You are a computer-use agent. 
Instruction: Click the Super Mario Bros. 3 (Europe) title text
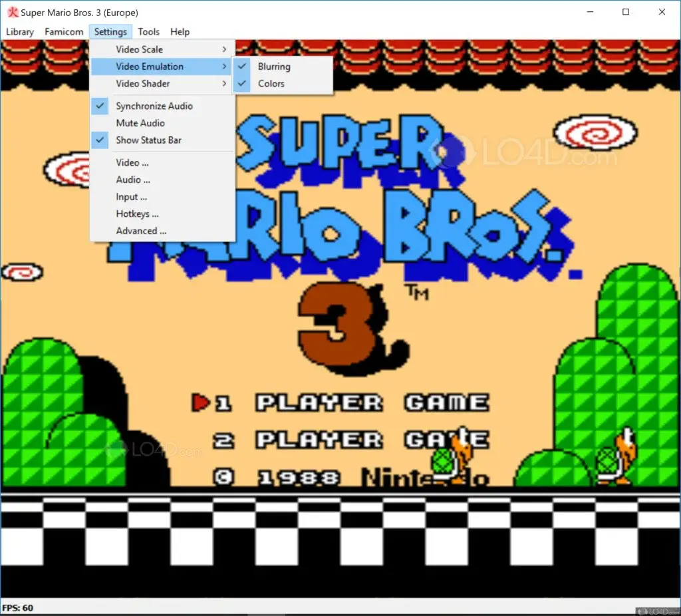coord(80,13)
